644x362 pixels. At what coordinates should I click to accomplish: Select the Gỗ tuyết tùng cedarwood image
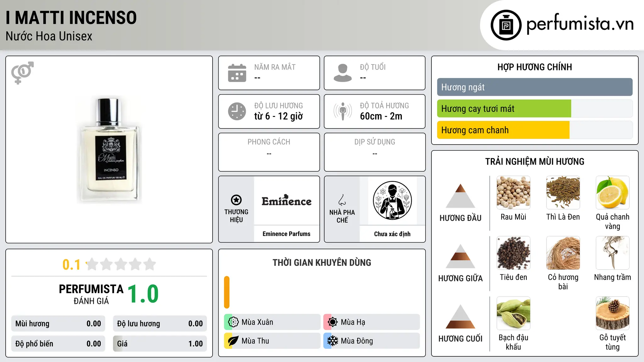tap(613, 313)
